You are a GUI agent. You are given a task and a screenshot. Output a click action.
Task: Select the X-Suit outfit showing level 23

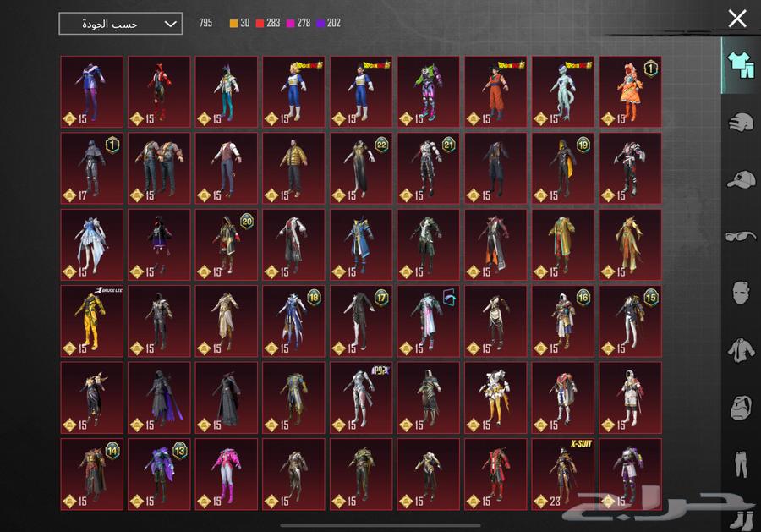coord(563,474)
